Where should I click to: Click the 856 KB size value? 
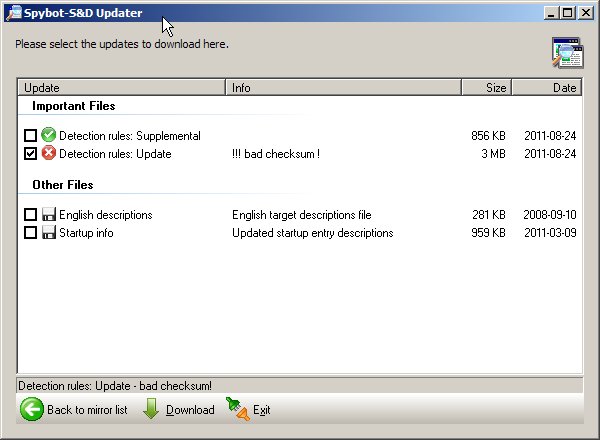(x=488, y=136)
